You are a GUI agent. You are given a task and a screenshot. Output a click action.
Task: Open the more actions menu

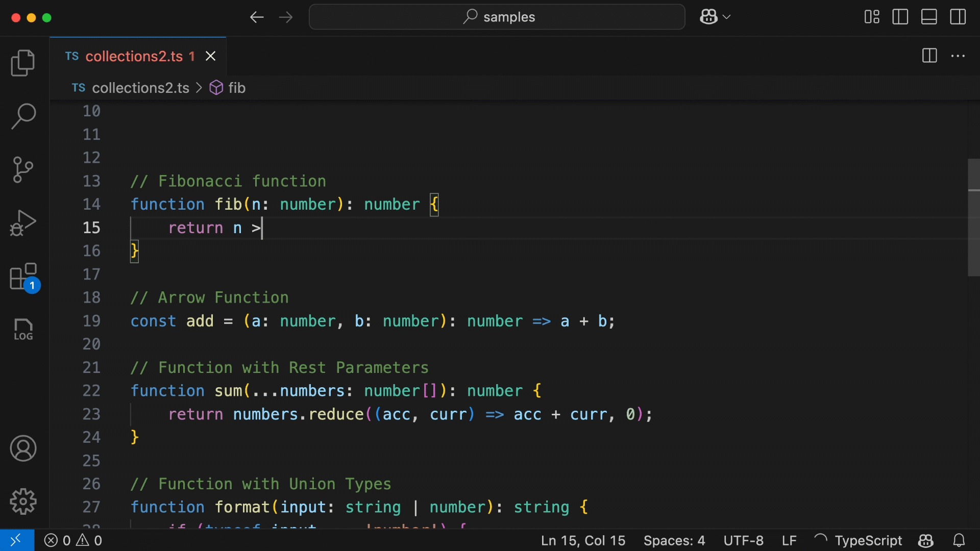(x=959, y=56)
